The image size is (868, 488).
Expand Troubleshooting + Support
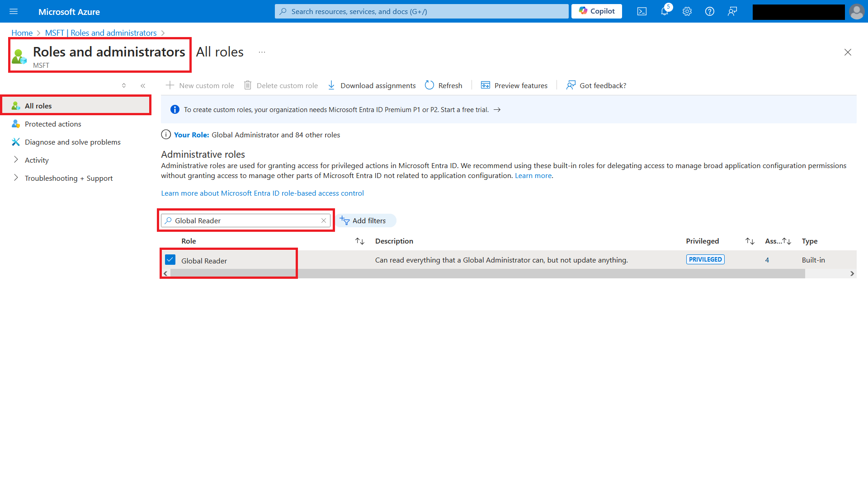(16, 178)
